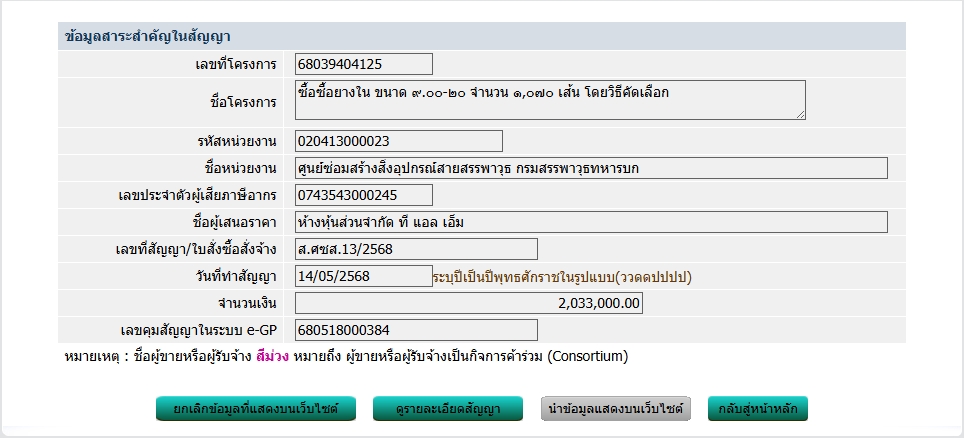Focus the e-GP contract control number field
This screenshot has height=438, width=964.
(x=416, y=330)
